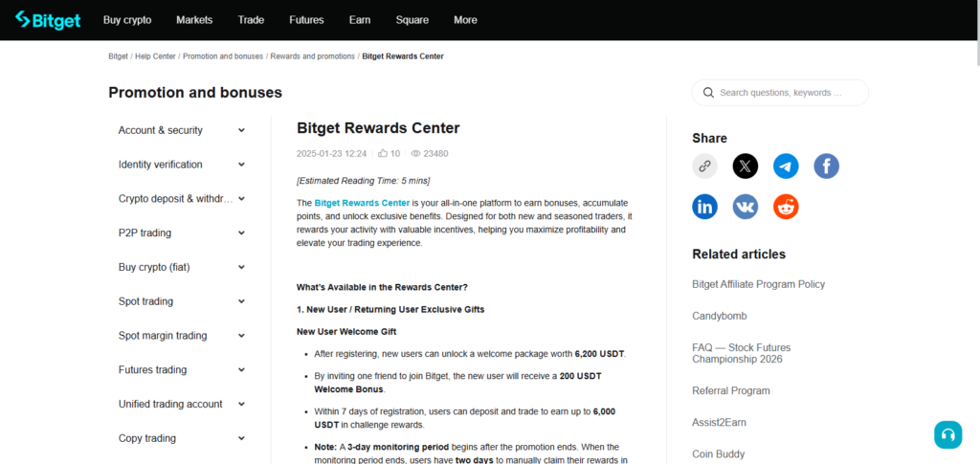Expand Crypto deposit & withdrawal section
Image resolution: width=980 pixels, height=464 pixels.
click(x=242, y=199)
